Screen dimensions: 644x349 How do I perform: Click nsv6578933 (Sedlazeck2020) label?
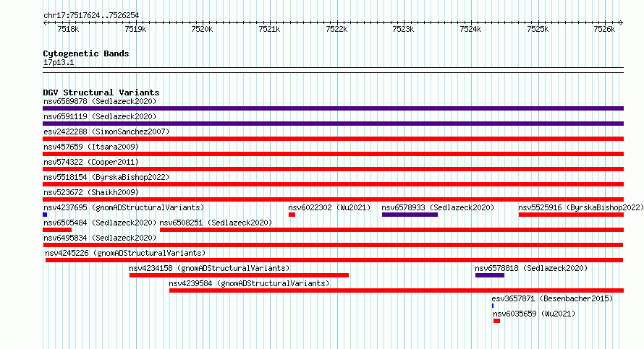[x=438, y=207]
